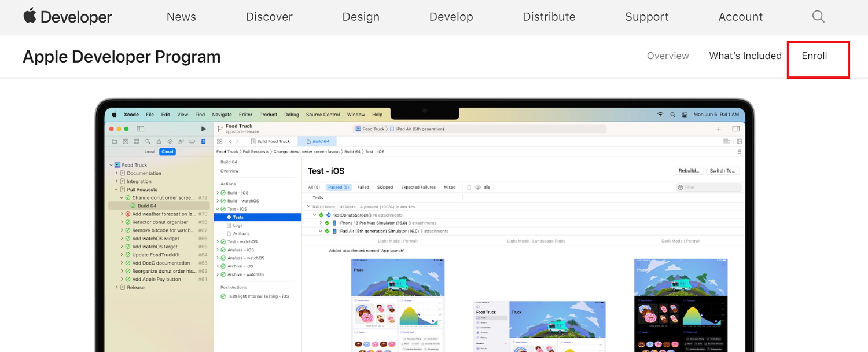Expand the Integration tree item
This screenshot has width=868, height=352.
pyautogui.click(x=116, y=181)
